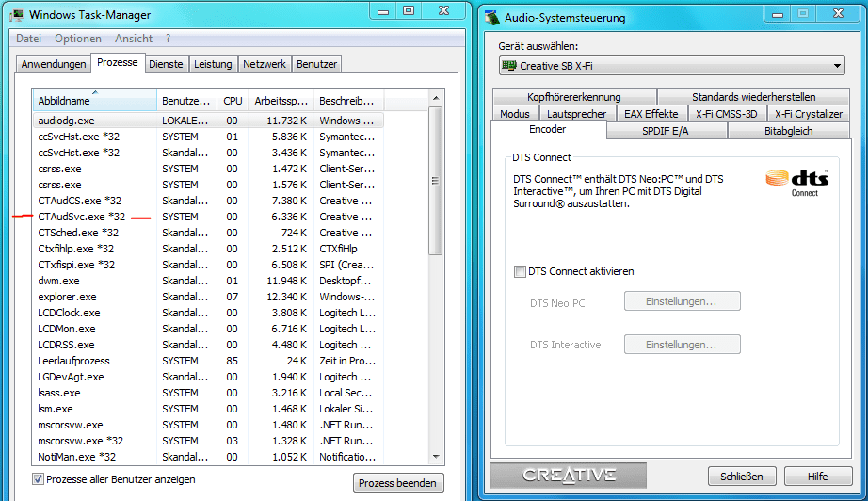Sort by the Benutzername column header
This screenshot has width=868, height=501.
tap(186, 100)
